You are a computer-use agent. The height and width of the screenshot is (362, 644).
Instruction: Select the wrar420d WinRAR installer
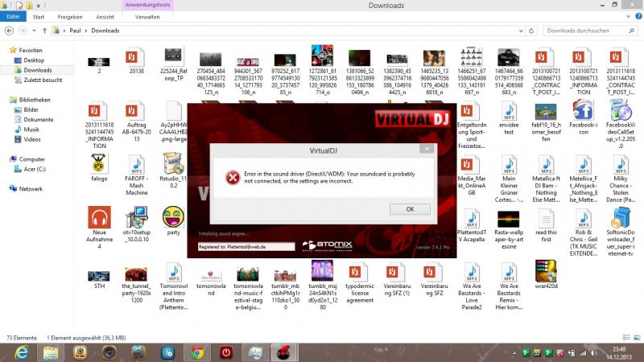click(547, 274)
